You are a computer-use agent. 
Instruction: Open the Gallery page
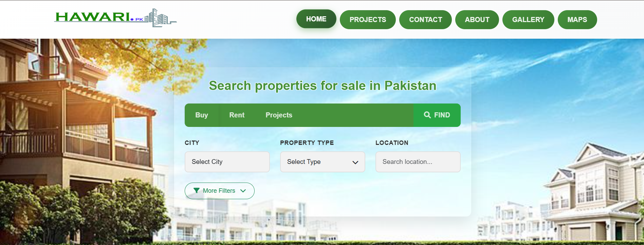[528, 20]
